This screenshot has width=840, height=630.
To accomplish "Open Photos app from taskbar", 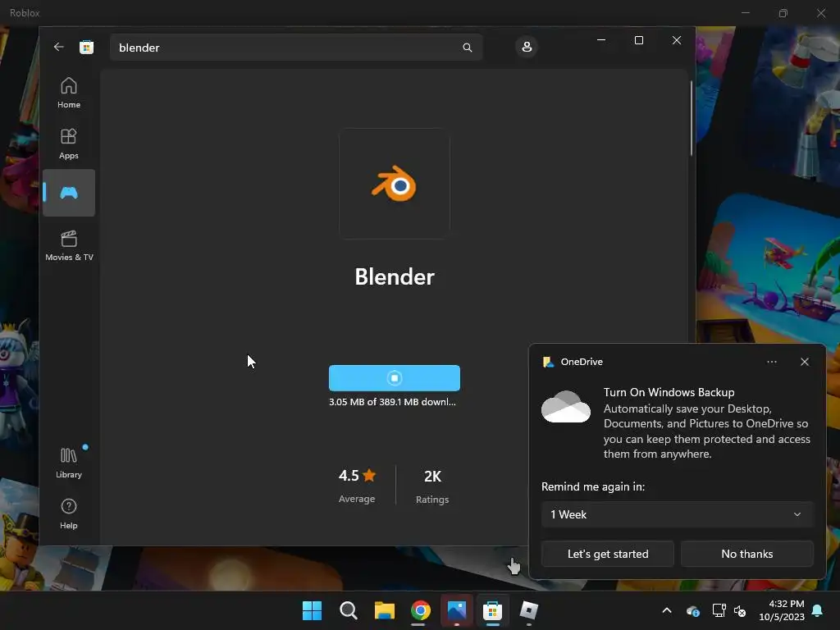I will coord(457,610).
